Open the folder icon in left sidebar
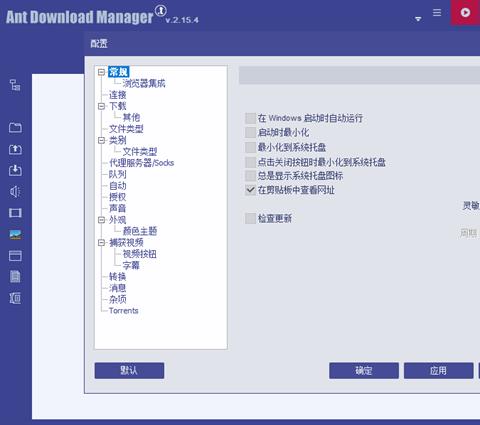 tap(15, 128)
